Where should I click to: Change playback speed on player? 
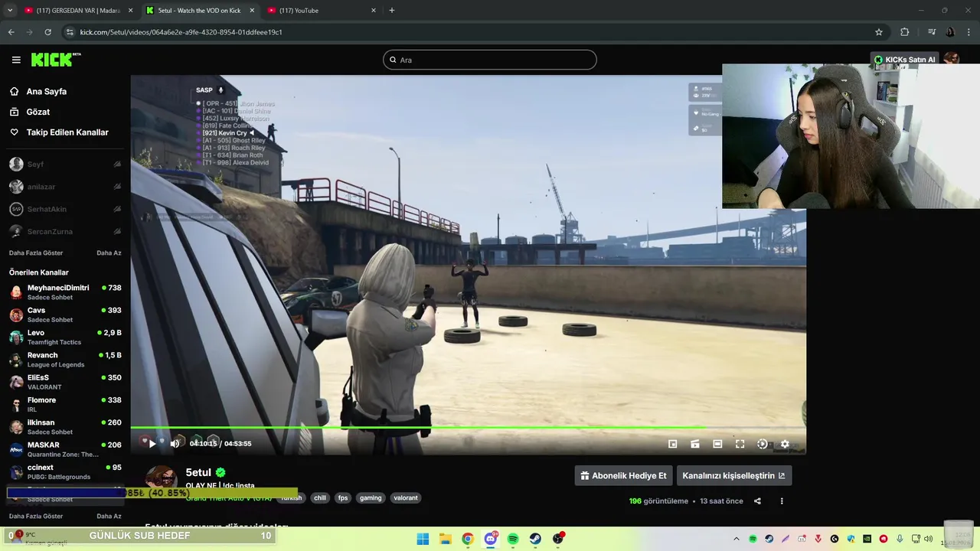coord(763,444)
